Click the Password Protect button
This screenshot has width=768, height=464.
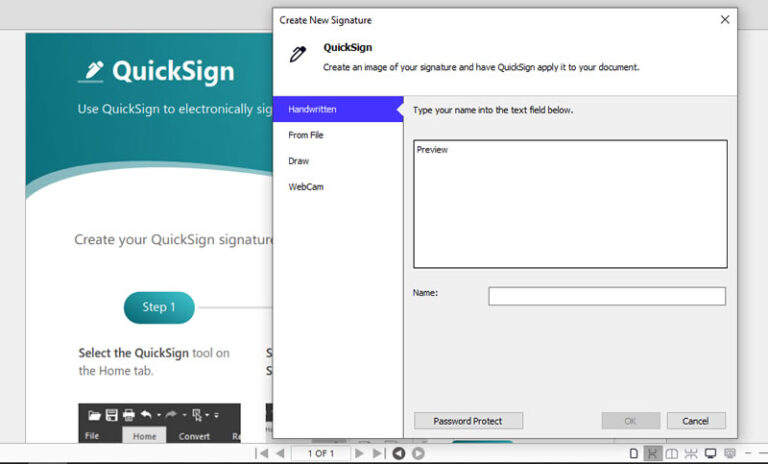[x=468, y=421]
